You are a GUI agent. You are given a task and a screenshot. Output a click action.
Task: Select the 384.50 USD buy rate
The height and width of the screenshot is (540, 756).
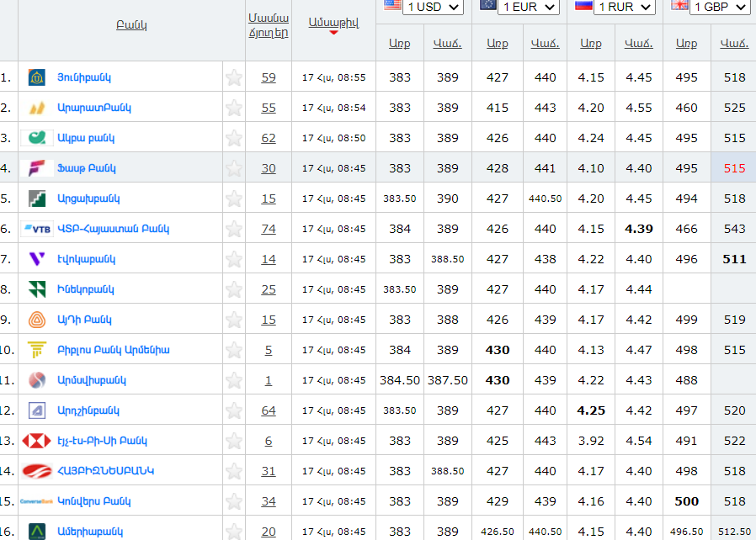(x=400, y=380)
